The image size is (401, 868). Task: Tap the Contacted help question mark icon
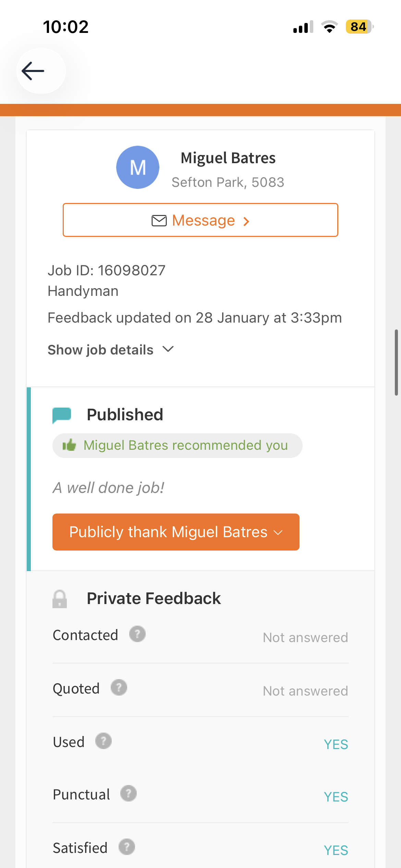tap(137, 634)
